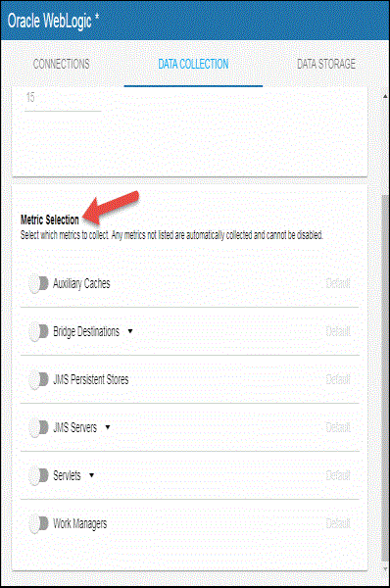Select the Data Collection tab
The height and width of the screenshot is (588, 390).
coord(193,64)
